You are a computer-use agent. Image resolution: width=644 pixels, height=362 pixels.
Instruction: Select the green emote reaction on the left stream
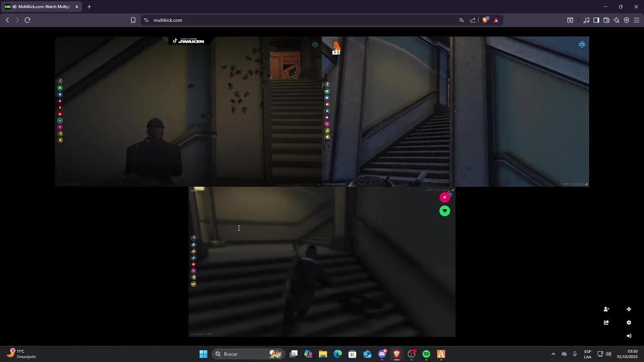(60, 87)
